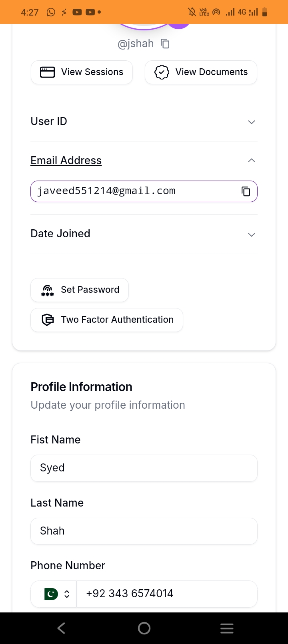
Task: Collapse the Email Address section
Action: [x=251, y=161]
